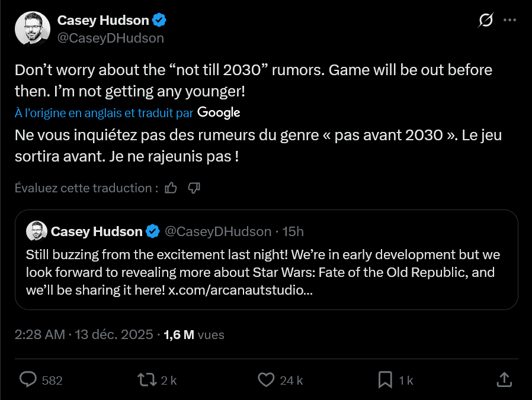Rate the translation thumbs up

click(x=171, y=188)
